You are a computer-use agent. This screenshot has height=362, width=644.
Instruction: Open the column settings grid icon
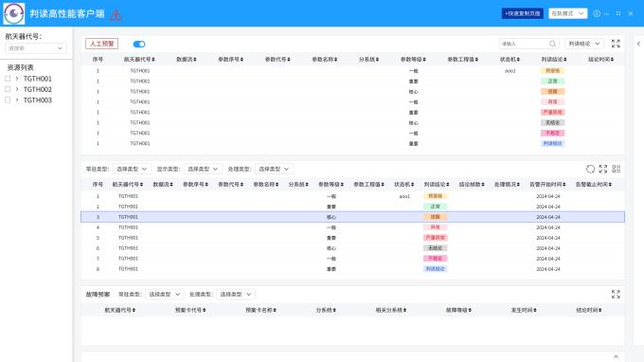(617, 169)
